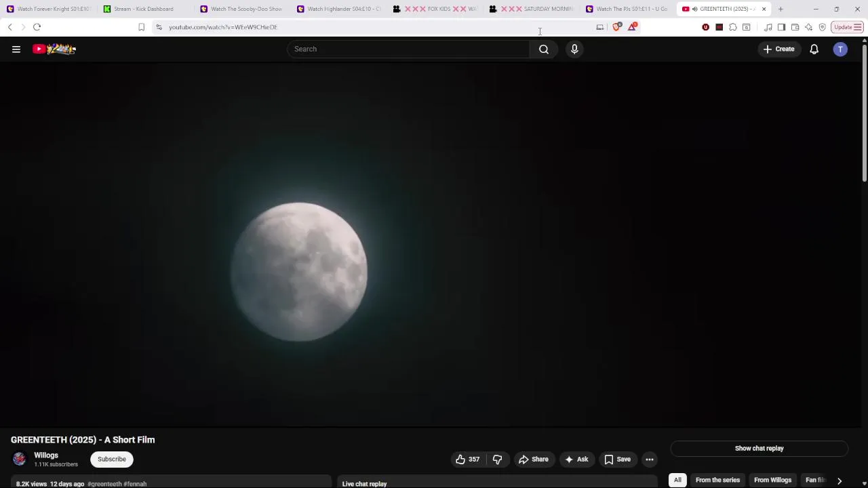Open the extensions puzzle-piece menu
The width and height of the screenshot is (868, 488).
tap(733, 27)
